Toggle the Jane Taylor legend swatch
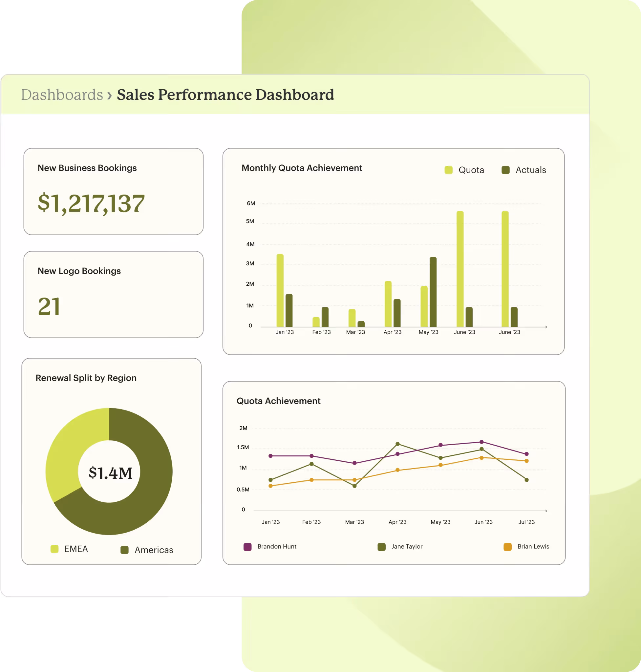This screenshot has width=641, height=672. coord(381,547)
